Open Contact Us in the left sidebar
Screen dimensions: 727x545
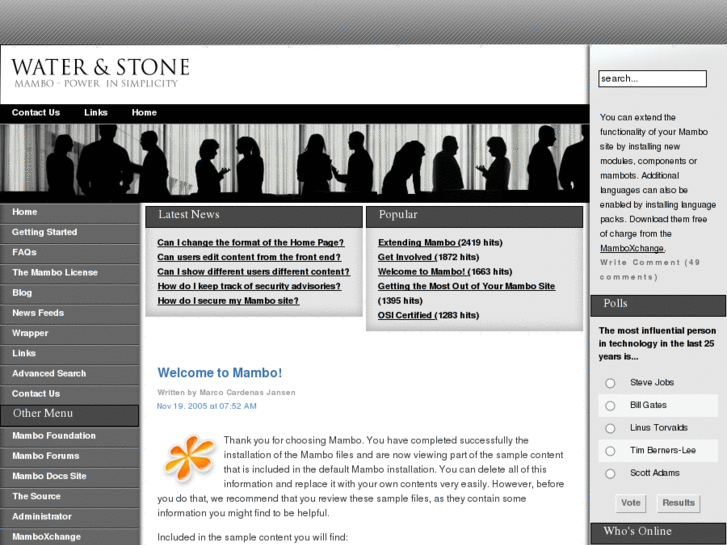[70, 394]
